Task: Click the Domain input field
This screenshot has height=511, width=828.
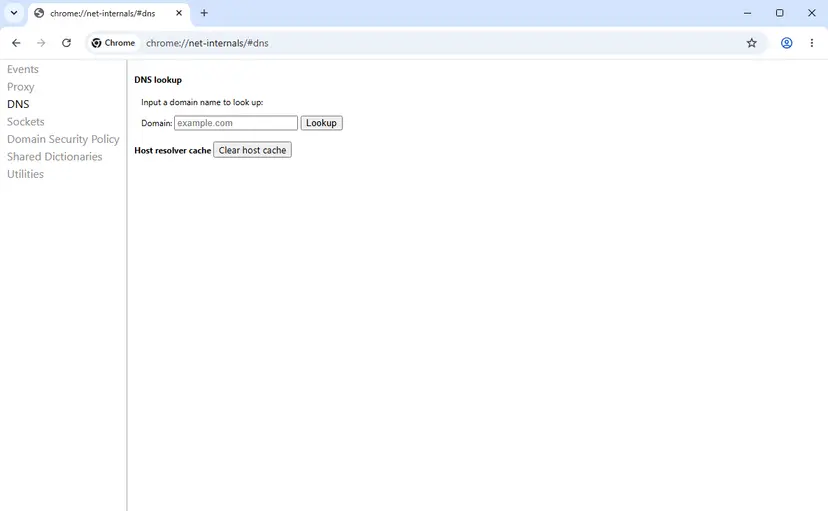Action: point(236,123)
